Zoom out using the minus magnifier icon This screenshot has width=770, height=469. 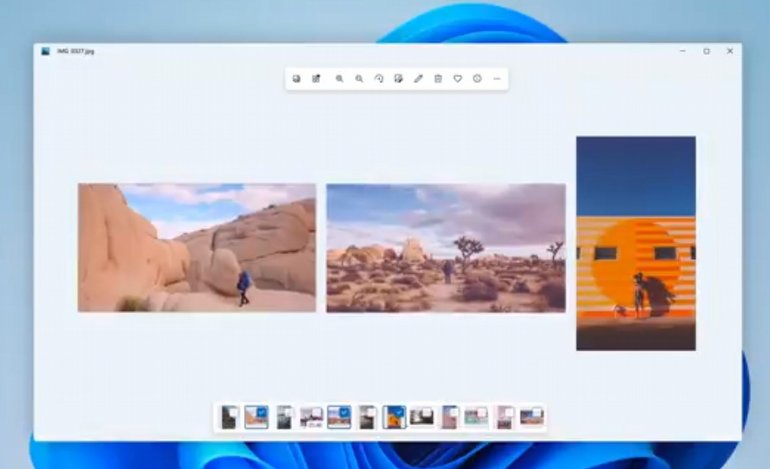click(x=359, y=79)
